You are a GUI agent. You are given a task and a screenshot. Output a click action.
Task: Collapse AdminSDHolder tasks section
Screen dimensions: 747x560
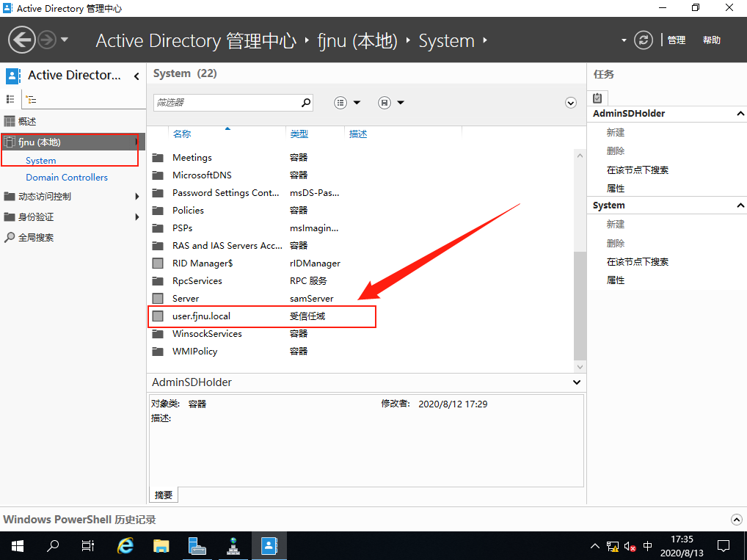(740, 114)
